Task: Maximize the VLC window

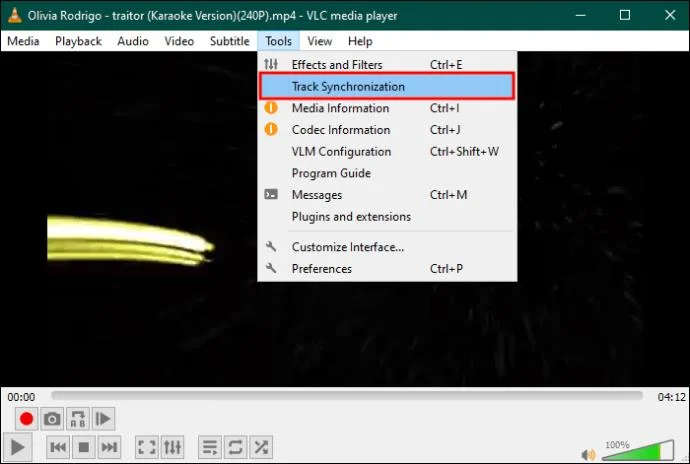Action: (x=625, y=15)
